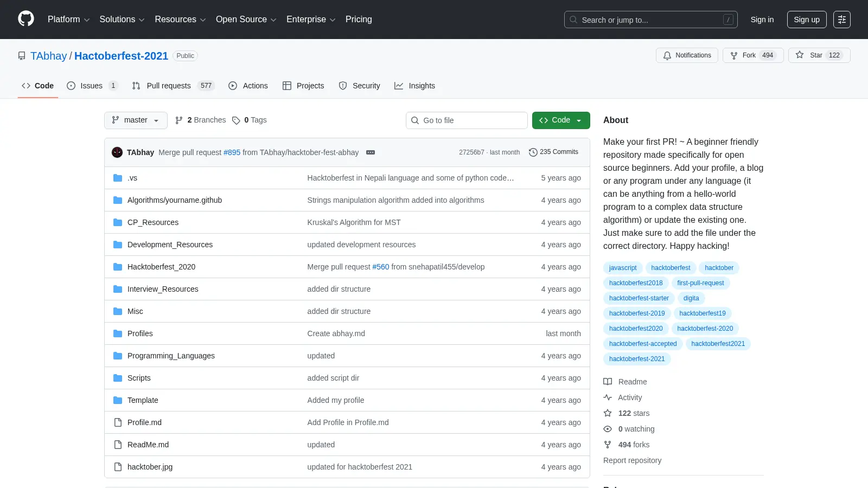The height and width of the screenshot is (488, 868).
Task: Open the Development_Resources folder
Action: [170, 245]
